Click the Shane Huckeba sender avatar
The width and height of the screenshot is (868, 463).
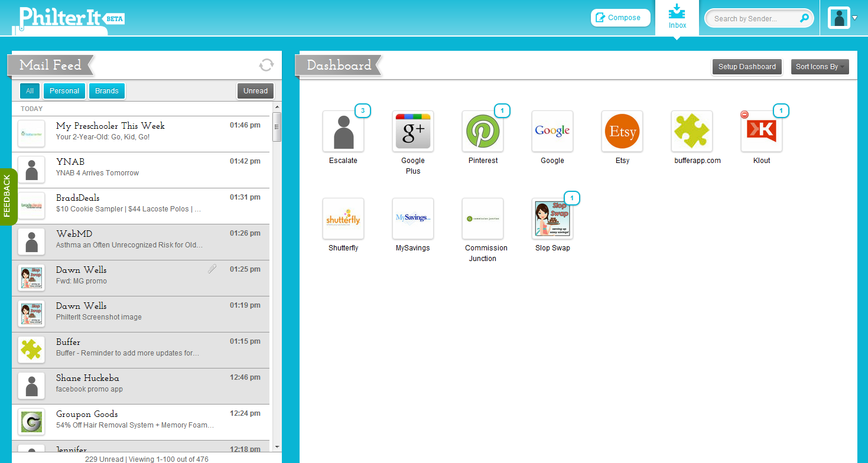32,386
